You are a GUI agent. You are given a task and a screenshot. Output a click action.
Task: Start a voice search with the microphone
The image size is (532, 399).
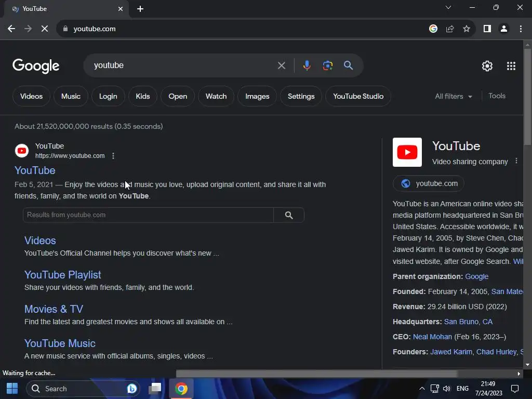pos(307,65)
